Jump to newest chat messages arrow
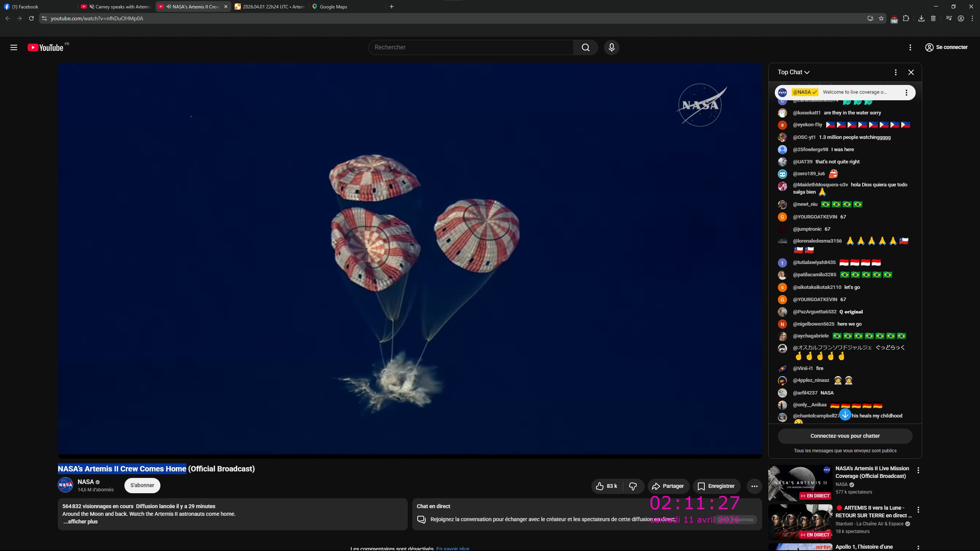This screenshot has width=980, height=551. pos(845,414)
